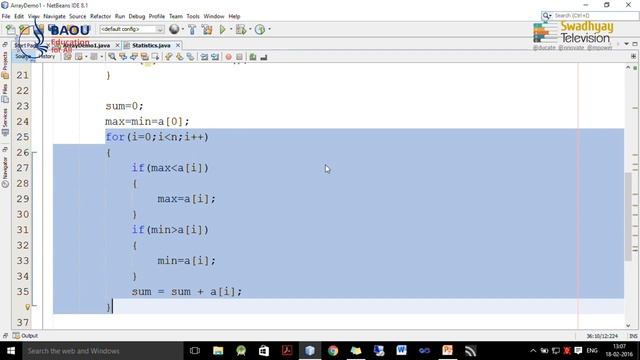Image resolution: width=640 pixels, height=360 pixels.
Task: Open the Tools menu
Action: (193, 16)
